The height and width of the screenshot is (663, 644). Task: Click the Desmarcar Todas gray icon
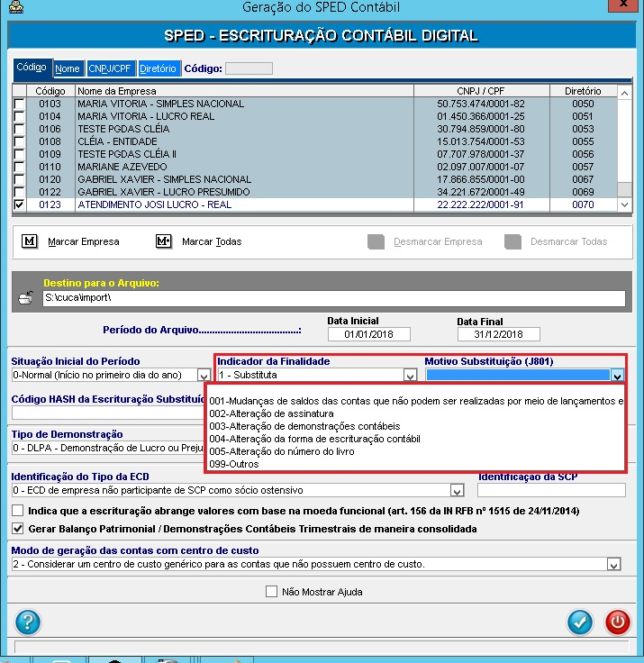click(x=512, y=241)
